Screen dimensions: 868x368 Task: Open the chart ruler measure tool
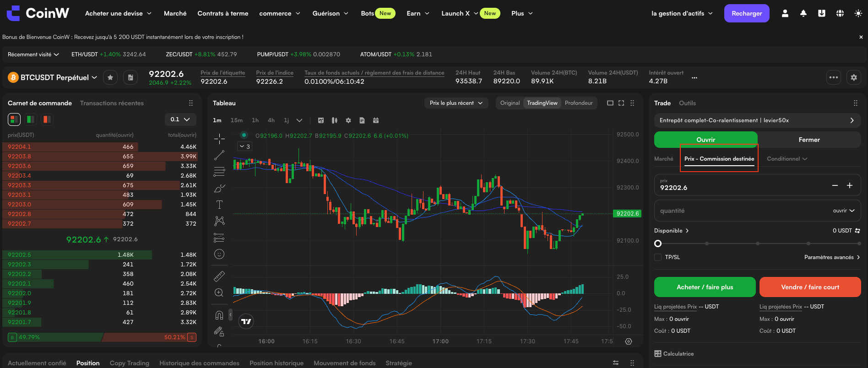pyautogui.click(x=219, y=276)
